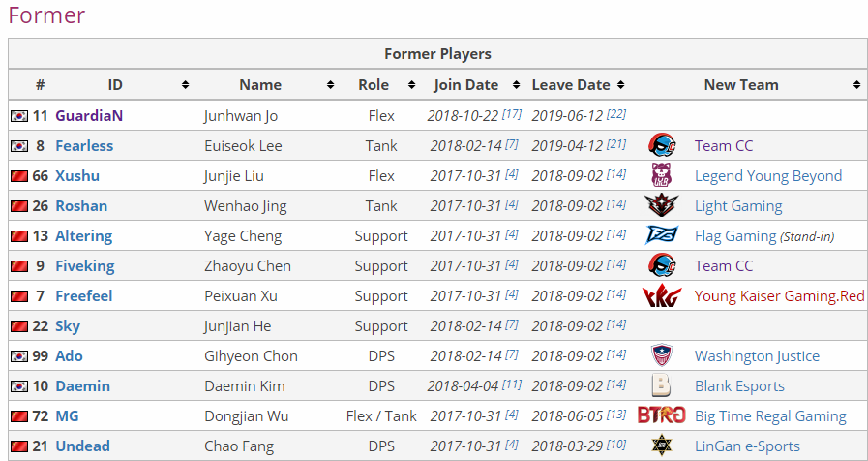Sort by Leave Date column arrows
Screen dimensions: 868x461
point(621,85)
